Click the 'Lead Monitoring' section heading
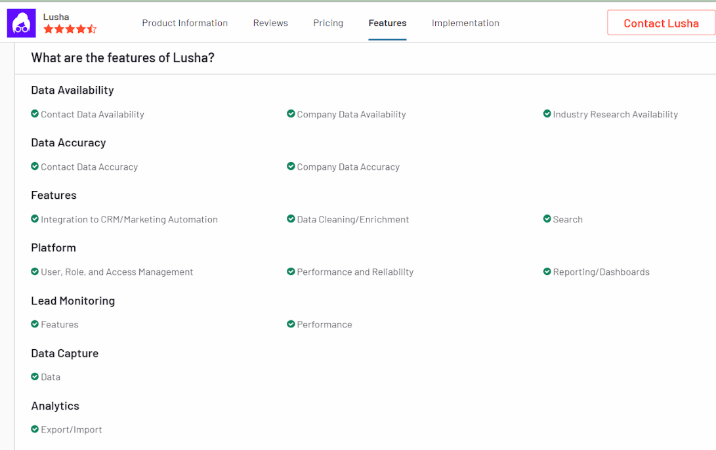This screenshot has height=450, width=716. 73,301
